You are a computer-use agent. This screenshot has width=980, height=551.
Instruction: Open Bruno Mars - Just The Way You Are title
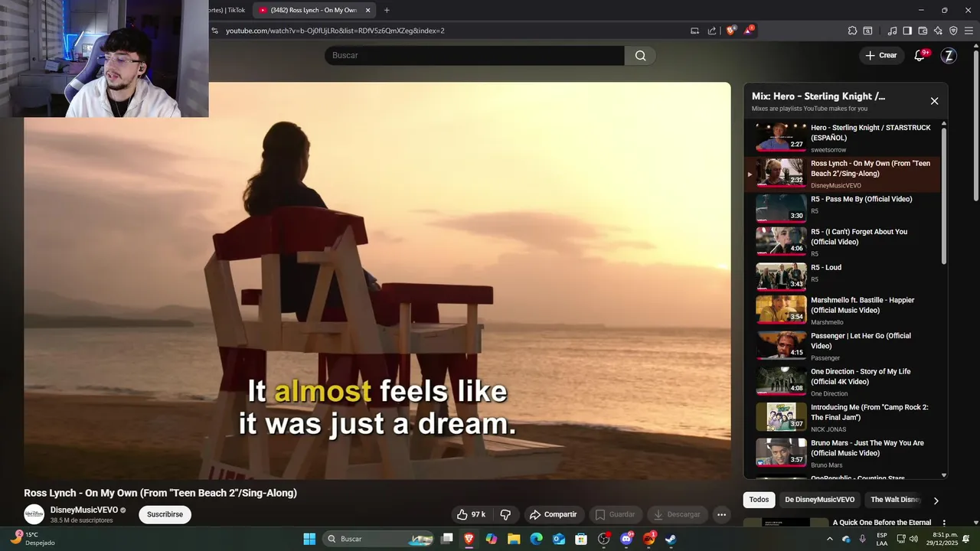(x=867, y=448)
